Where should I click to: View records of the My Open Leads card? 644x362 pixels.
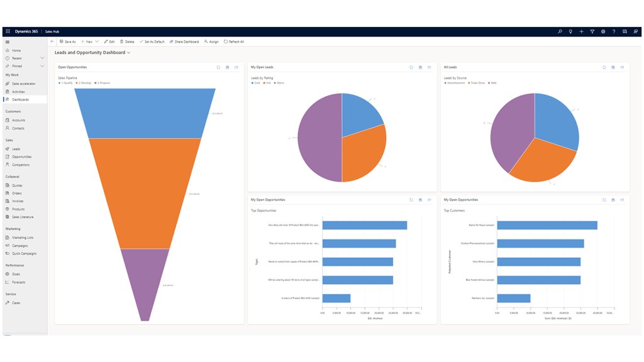point(420,67)
